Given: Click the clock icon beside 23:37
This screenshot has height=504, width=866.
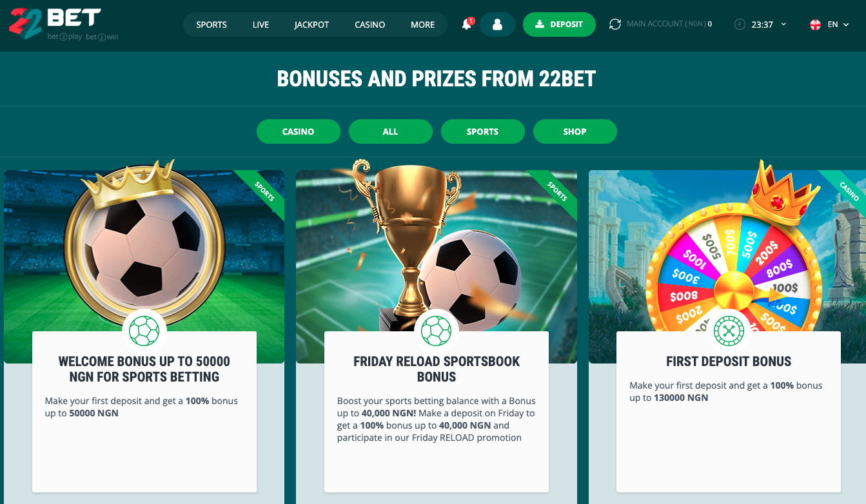Looking at the screenshot, I should click(740, 24).
